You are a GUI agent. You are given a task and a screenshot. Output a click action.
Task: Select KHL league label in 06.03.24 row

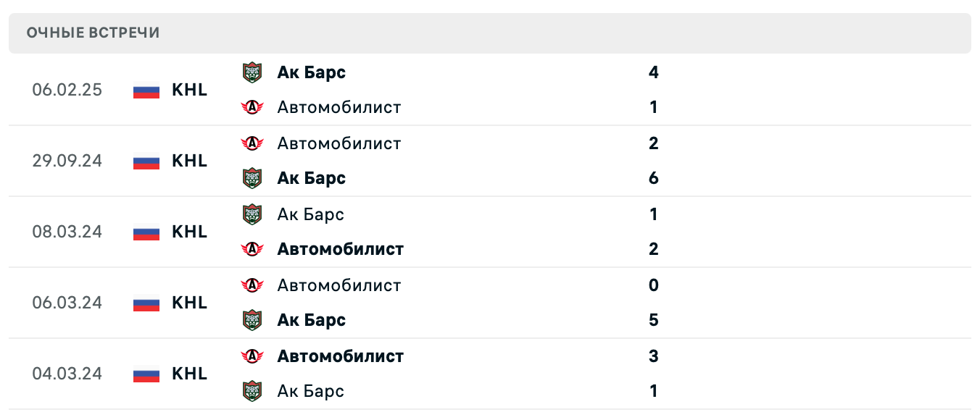tap(189, 303)
